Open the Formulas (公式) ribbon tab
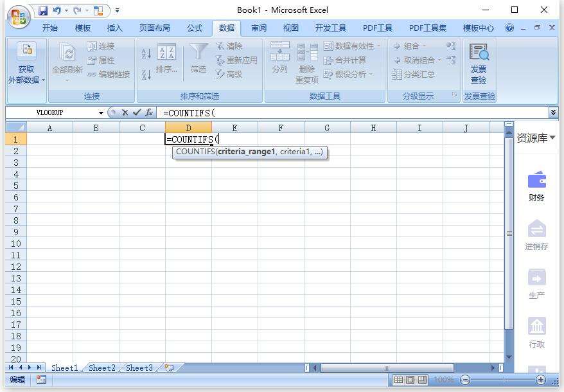Viewport: 564px width, 392px height. click(x=195, y=28)
